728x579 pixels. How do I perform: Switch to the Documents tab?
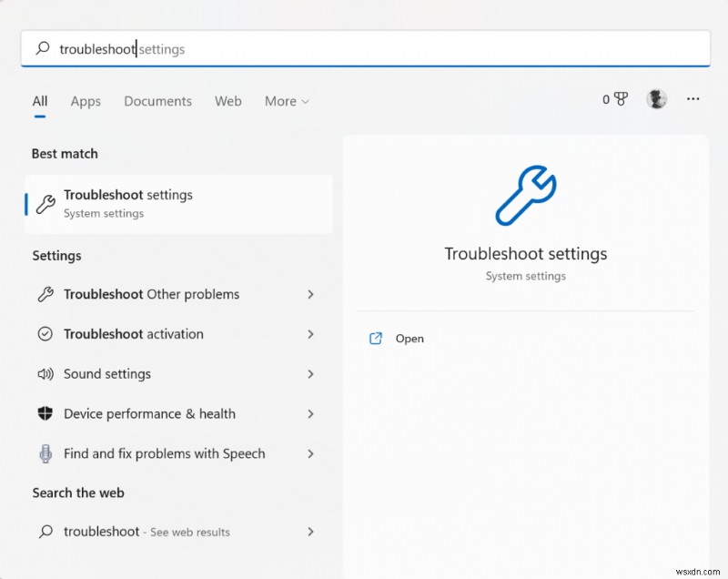pyautogui.click(x=157, y=101)
